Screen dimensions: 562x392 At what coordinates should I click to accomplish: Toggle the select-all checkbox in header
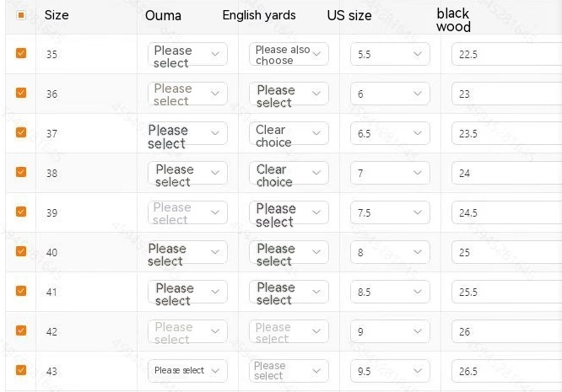[21, 15]
